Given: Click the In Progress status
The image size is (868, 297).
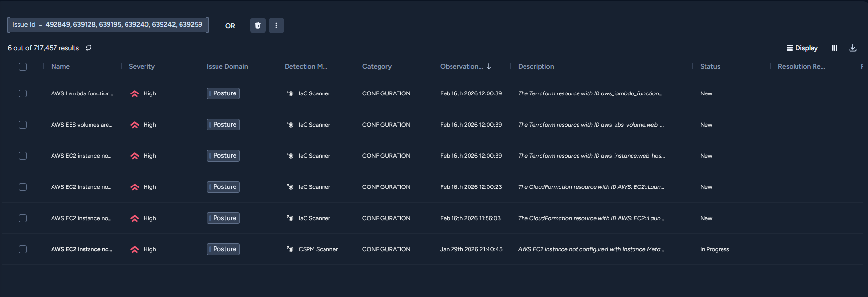Looking at the screenshot, I should pyautogui.click(x=715, y=249).
